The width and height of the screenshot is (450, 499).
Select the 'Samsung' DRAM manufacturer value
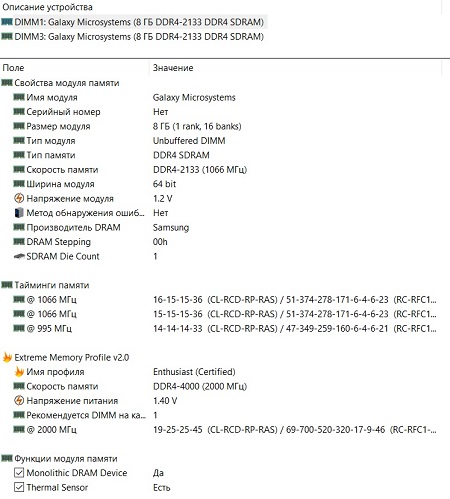click(x=171, y=227)
